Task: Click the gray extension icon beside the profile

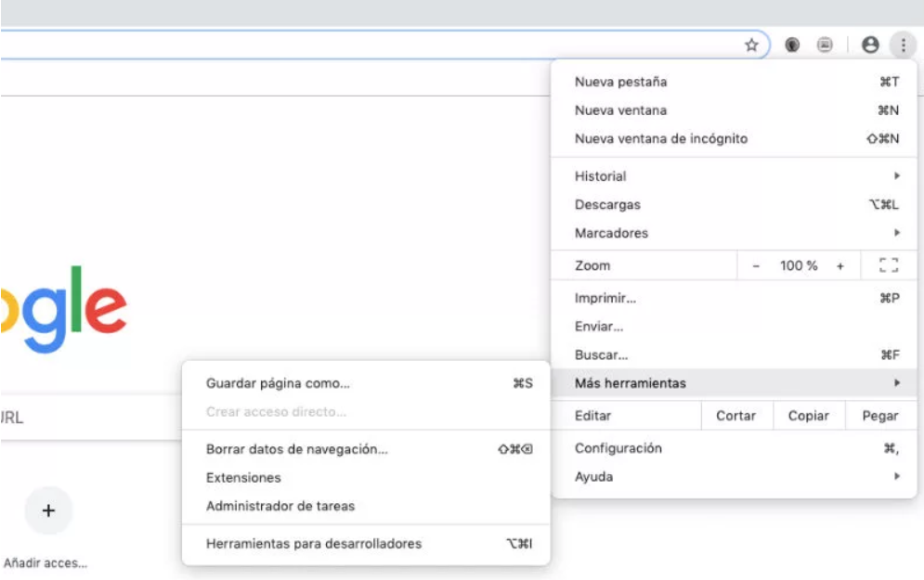Action: point(824,45)
